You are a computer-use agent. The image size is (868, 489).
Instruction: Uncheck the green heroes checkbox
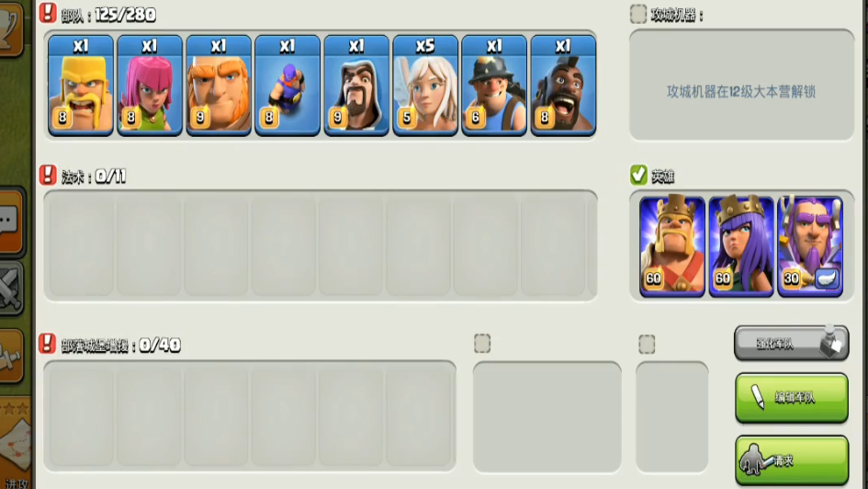(638, 175)
